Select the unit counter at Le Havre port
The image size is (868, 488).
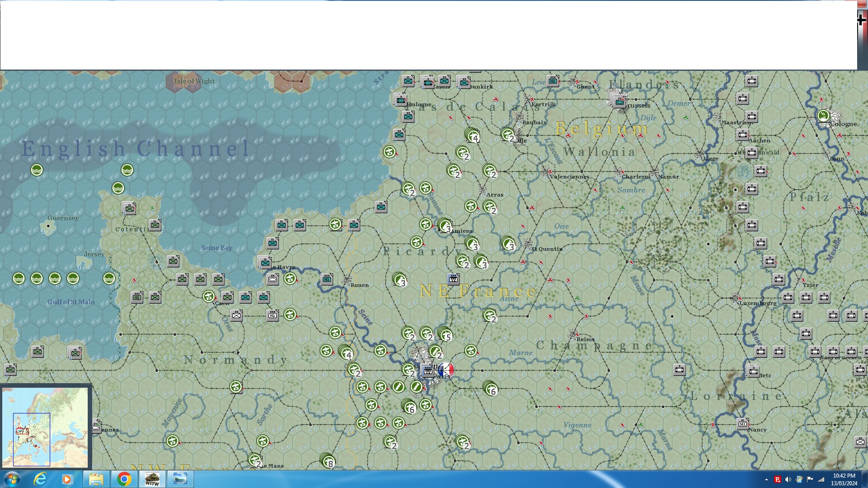[x=265, y=263]
